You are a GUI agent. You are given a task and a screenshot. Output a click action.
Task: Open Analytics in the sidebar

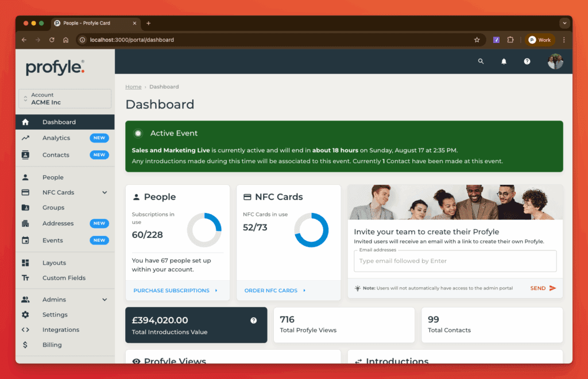coord(56,138)
